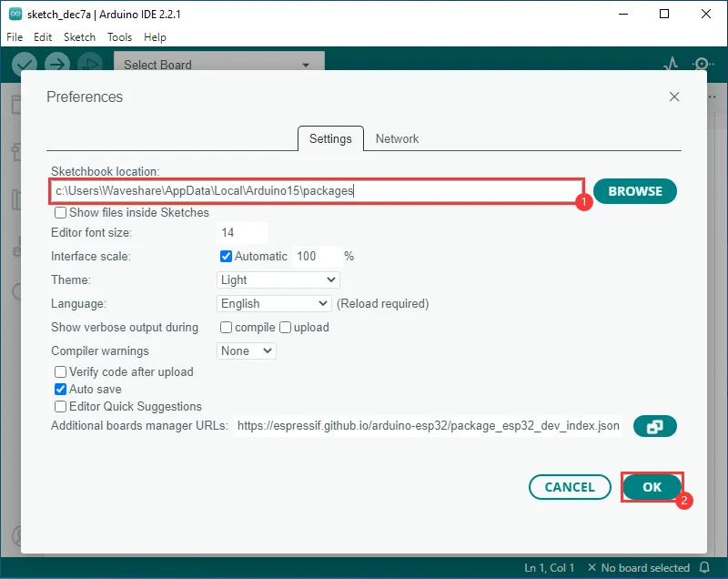Open the Serial Monitor icon
This screenshot has width=728, height=579.
tap(703, 64)
